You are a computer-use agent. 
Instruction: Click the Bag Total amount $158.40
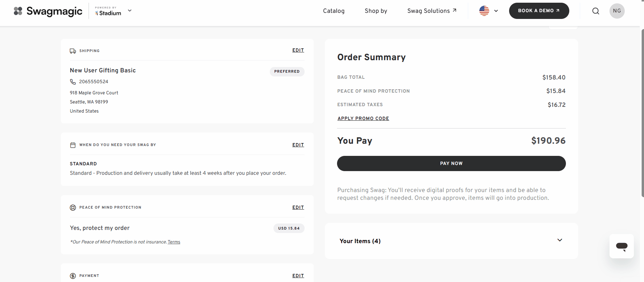[554, 77]
